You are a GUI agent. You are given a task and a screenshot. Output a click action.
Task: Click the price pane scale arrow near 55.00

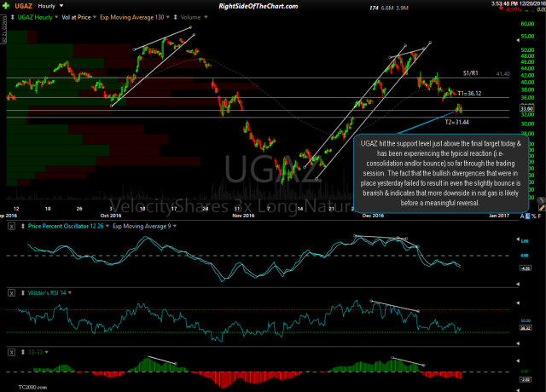point(518,40)
